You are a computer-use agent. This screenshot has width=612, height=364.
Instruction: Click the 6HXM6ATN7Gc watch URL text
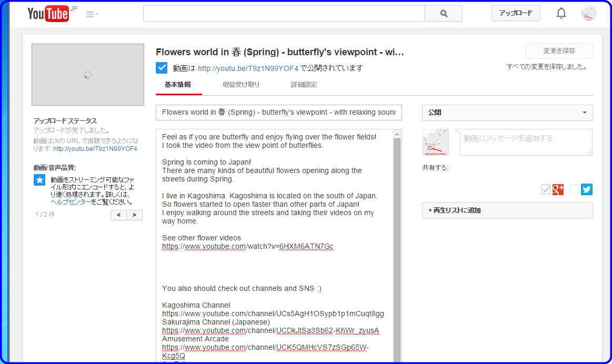point(248,247)
